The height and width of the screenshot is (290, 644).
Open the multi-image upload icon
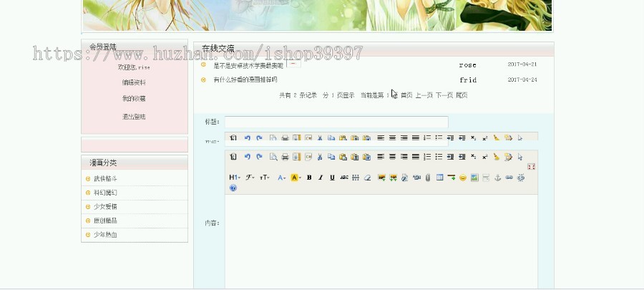tap(393, 178)
